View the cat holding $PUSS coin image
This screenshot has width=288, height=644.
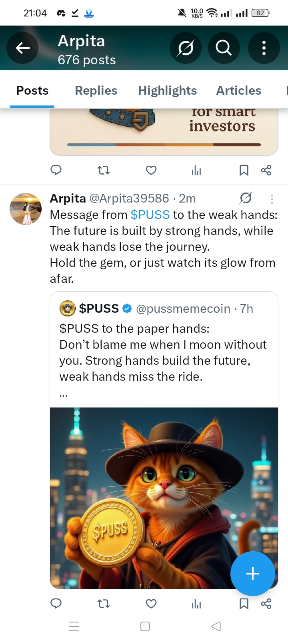point(164,498)
